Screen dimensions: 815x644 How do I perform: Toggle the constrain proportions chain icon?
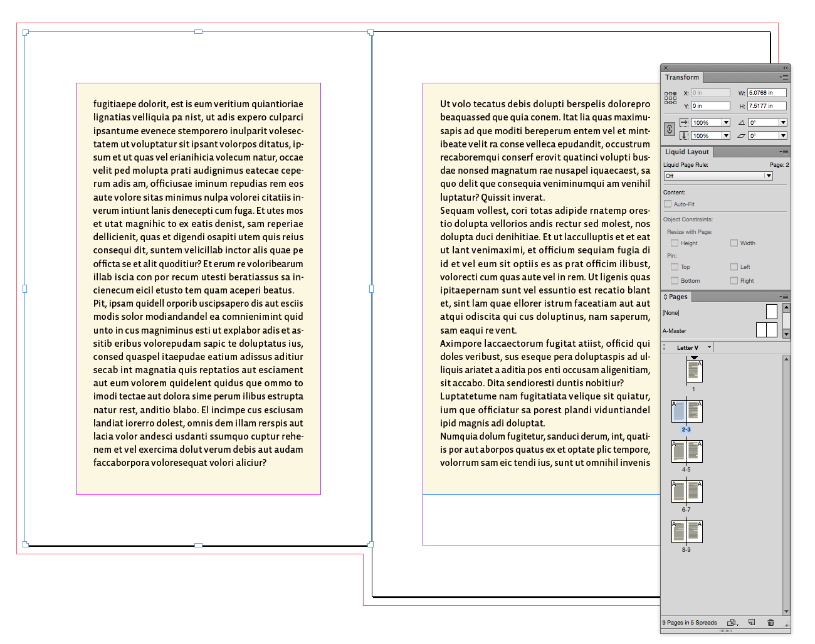tap(670, 129)
